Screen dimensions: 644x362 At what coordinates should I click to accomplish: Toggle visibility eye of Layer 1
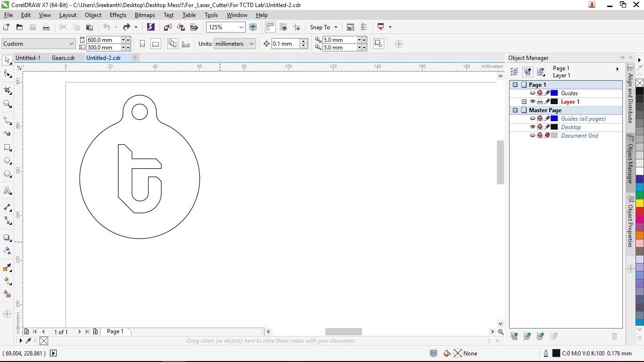point(533,102)
